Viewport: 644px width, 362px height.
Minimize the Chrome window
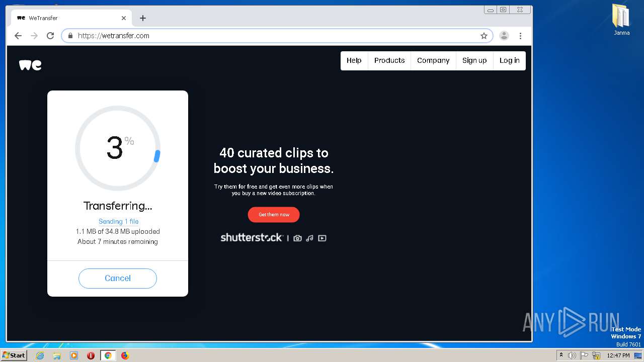click(491, 10)
